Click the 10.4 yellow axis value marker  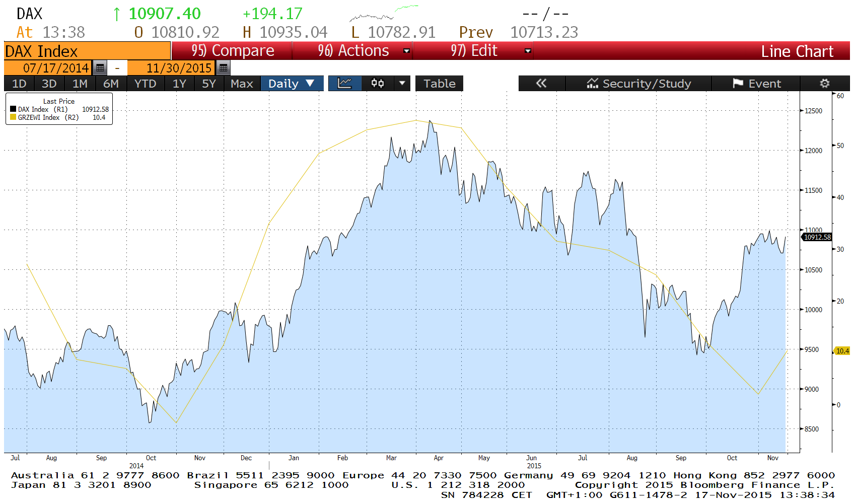click(842, 351)
